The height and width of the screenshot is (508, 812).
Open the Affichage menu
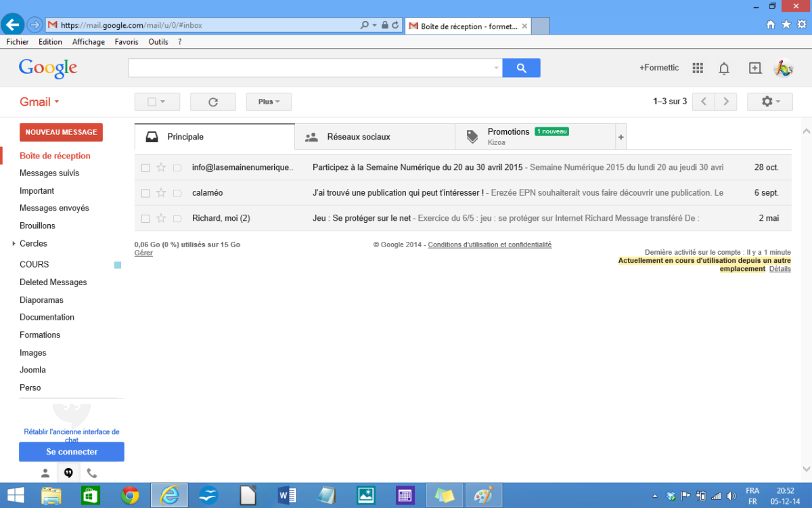pyautogui.click(x=89, y=41)
